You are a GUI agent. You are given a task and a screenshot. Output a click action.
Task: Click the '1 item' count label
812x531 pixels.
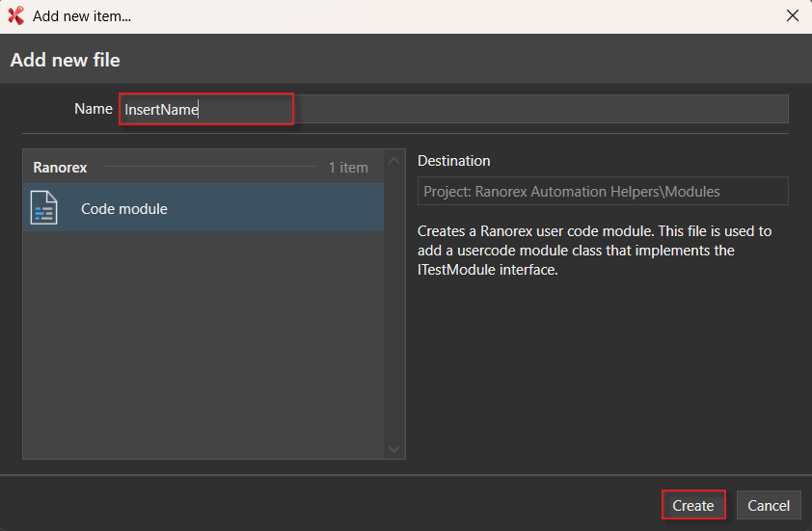(348, 168)
